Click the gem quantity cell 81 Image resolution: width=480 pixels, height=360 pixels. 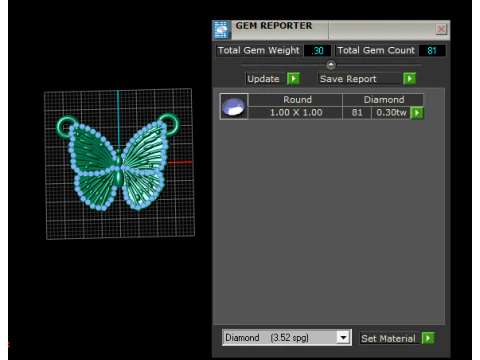pyautogui.click(x=357, y=113)
